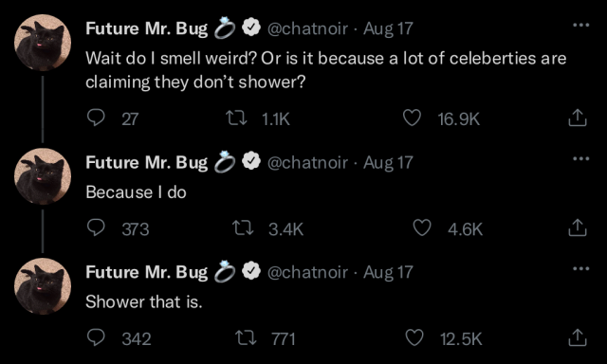The width and height of the screenshot is (607, 364).
Task: Reply to the 'Because I do' tweet
Action: click(96, 227)
